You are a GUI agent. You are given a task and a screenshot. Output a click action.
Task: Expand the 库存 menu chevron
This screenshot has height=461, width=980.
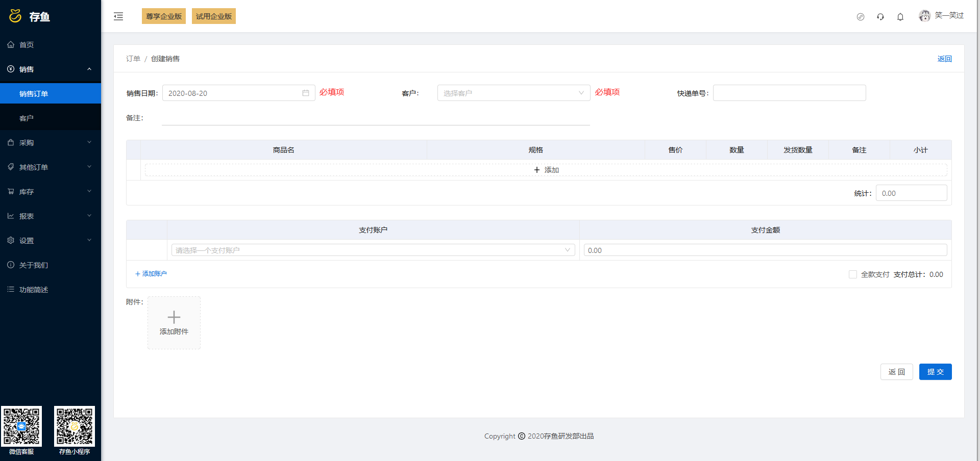pyautogui.click(x=89, y=192)
